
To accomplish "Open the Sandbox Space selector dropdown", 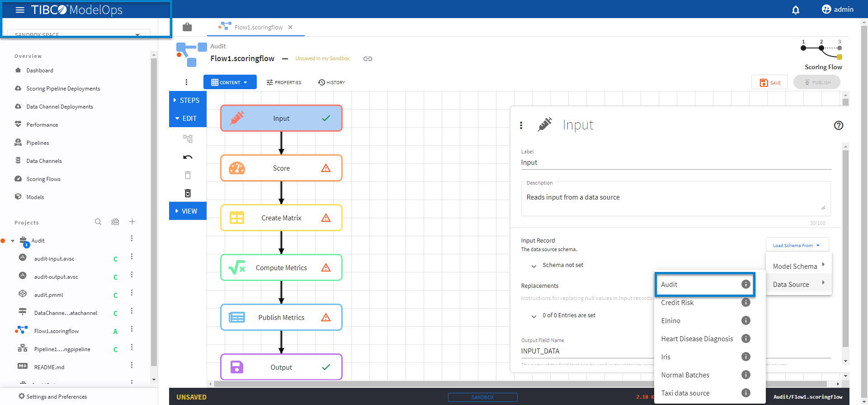I will 79,34.
